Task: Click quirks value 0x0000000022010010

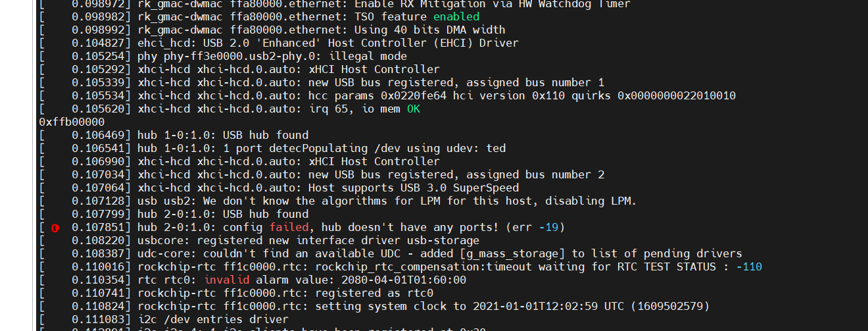Action: coord(677,95)
